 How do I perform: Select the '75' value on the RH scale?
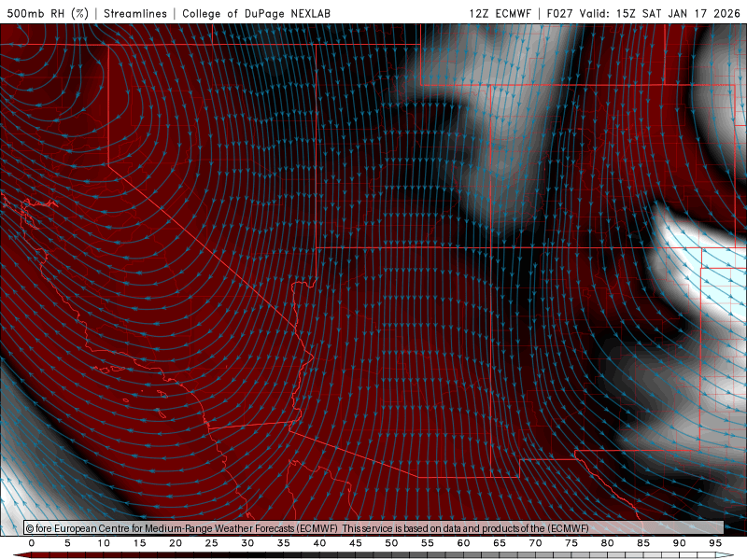coord(571,543)
